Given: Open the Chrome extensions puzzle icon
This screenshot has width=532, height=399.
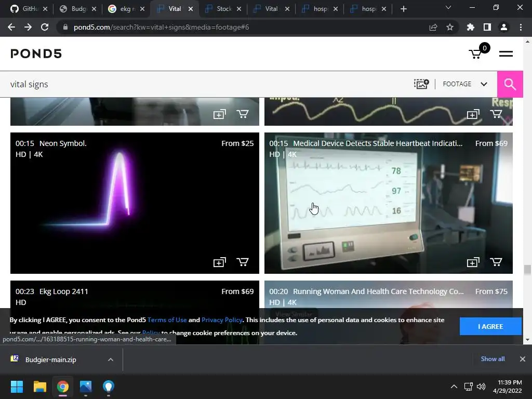Looking at the screenshot, I should click(x=471, y=27).
